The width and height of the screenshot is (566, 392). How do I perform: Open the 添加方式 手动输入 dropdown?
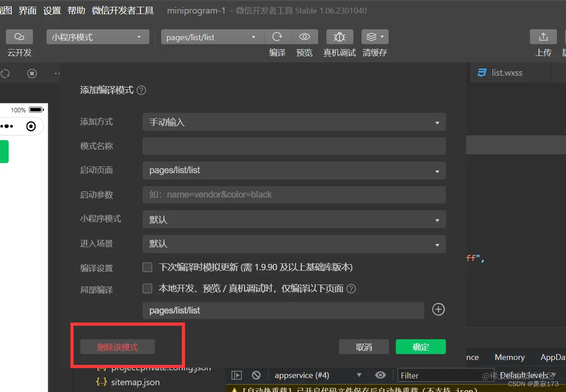(294, 122)
